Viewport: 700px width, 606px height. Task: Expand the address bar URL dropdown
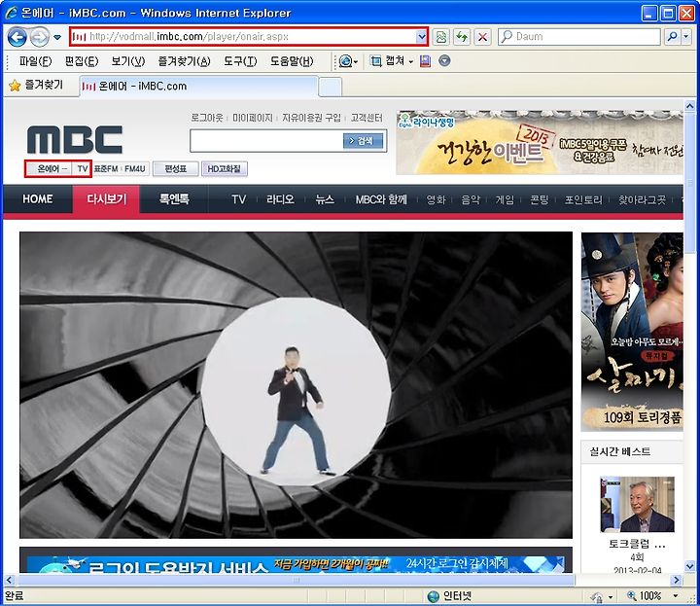pyautogui.click(x=421, y=37)
